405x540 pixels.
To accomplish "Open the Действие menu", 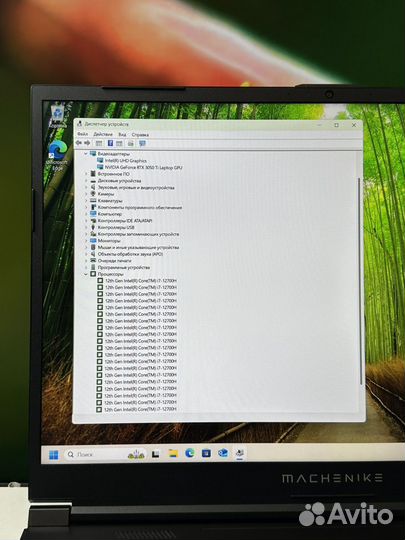I will click(x=103, y=134).
